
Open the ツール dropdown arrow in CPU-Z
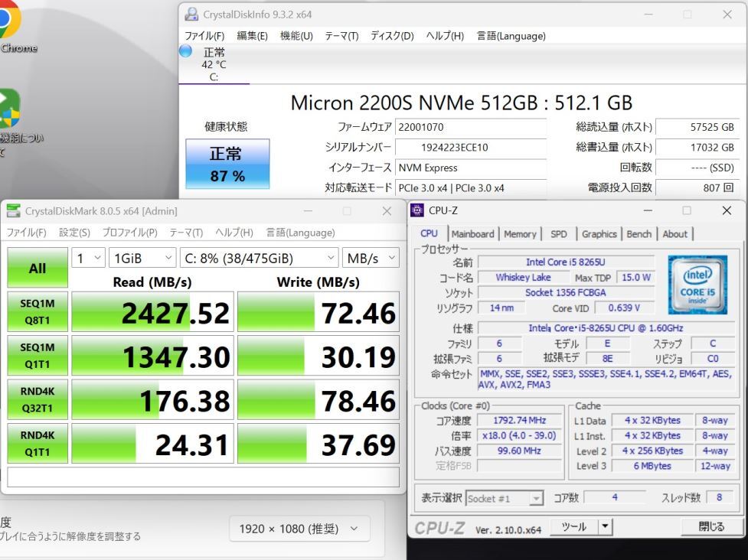pyautogui.click(x=604, y=526)
